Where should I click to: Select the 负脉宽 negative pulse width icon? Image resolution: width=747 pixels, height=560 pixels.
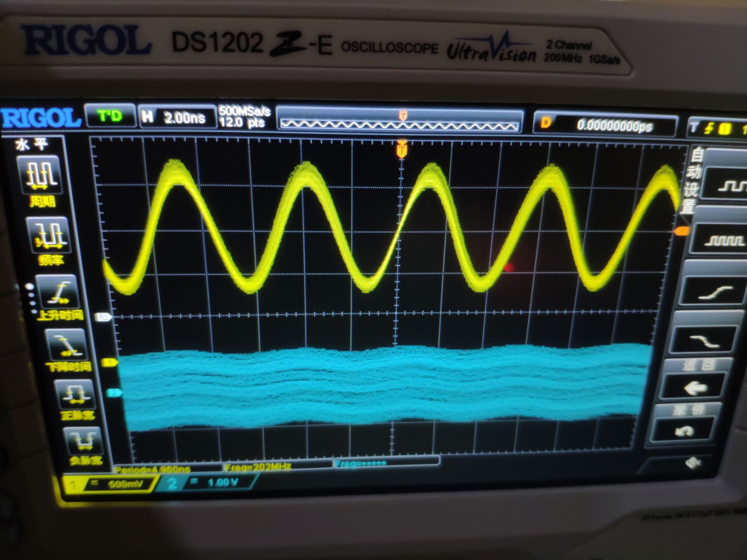coord(83,441)
